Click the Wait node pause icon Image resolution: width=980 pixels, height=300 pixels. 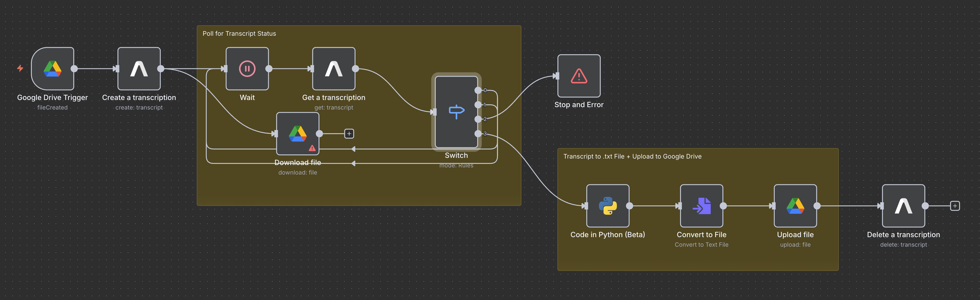[x=247, y=69]
